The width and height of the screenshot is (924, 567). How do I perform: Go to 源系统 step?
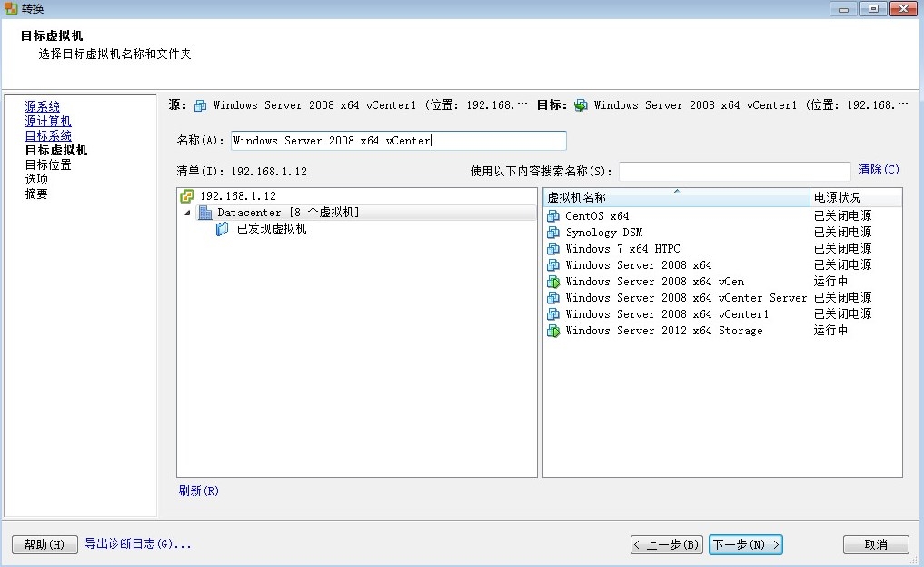click(x=42, y=106)
